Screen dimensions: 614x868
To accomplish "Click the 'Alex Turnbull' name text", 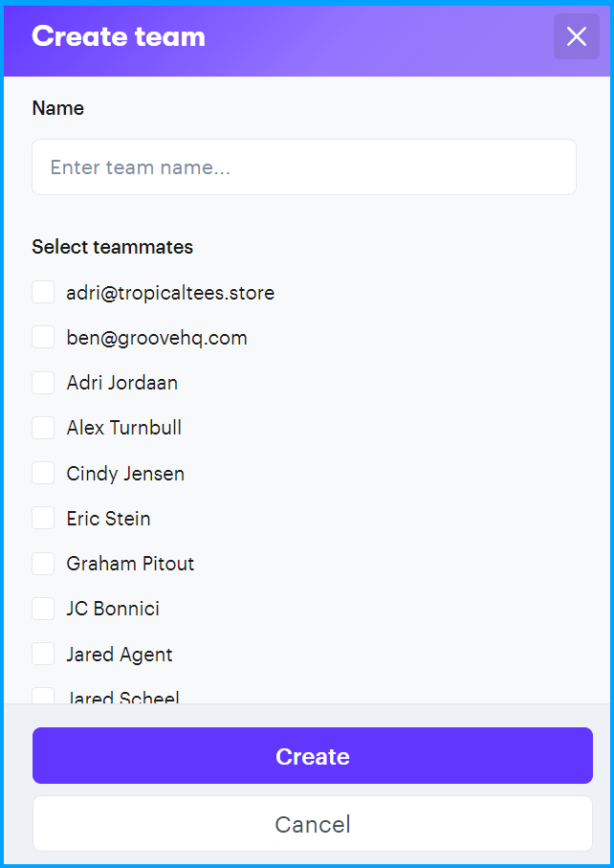I will pyautogui.click(x=124, y=428).
